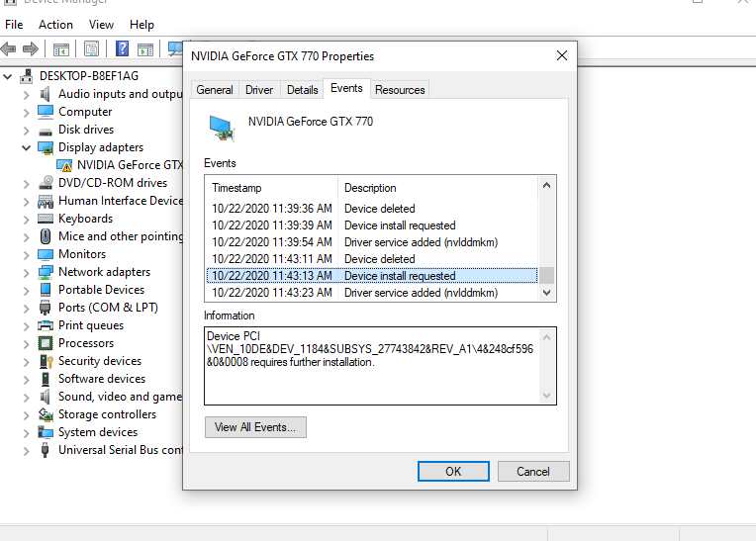Click the Keyboards category icon
Image resolution: width=756 pixels, height=541 pixels.
(46, 220)
